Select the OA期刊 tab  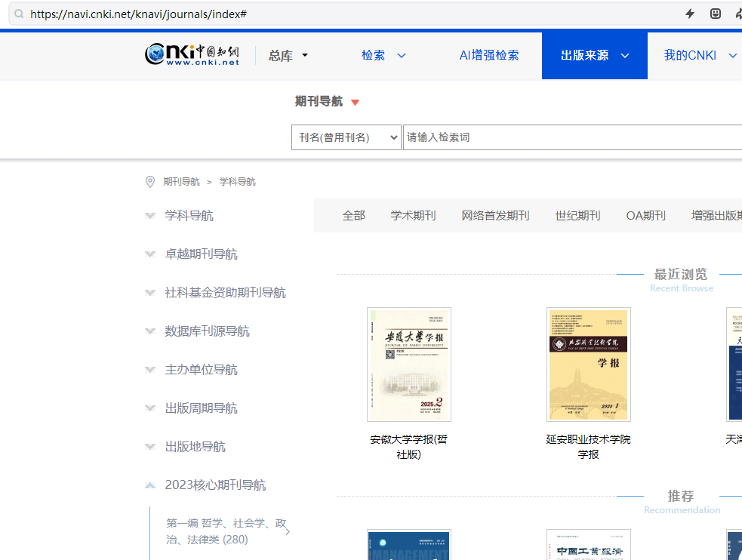[x=646, y=216]
